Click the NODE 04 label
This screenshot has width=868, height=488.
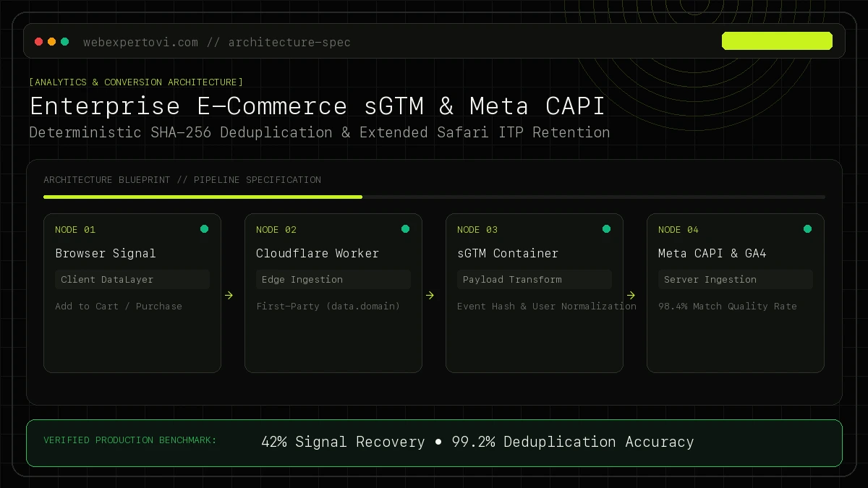(678, 229)
